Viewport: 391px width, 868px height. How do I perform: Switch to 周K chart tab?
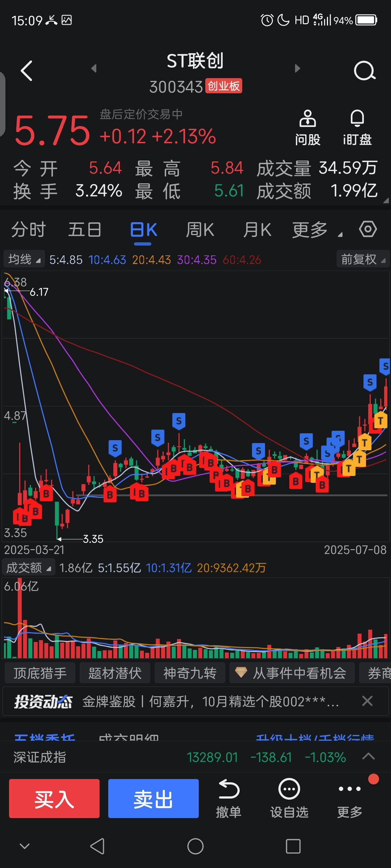coord(200,230)
